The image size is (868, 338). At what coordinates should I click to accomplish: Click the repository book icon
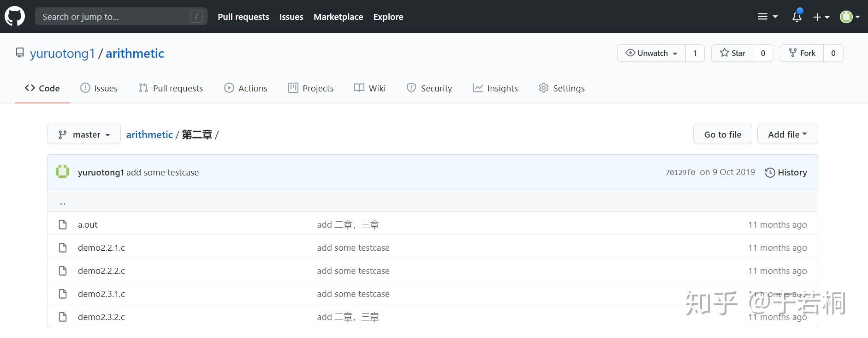pos(20,53)
